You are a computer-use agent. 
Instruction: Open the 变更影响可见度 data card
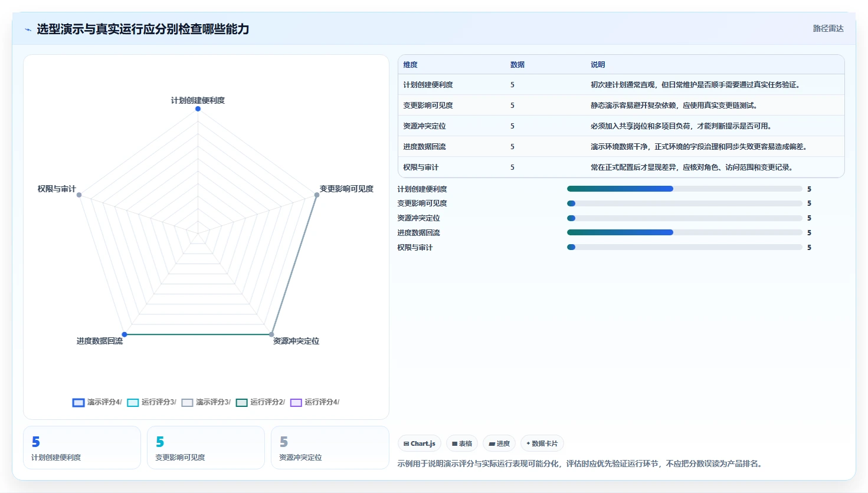tap(206, 448)
